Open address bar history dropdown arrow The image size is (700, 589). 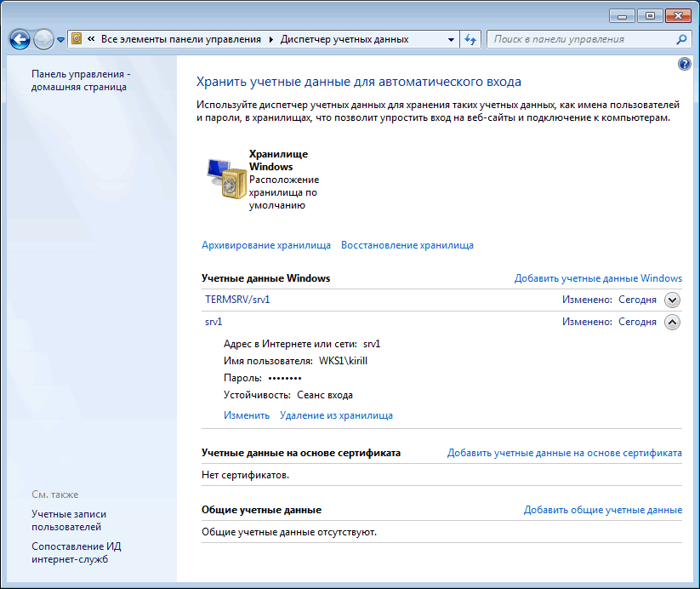451,39
